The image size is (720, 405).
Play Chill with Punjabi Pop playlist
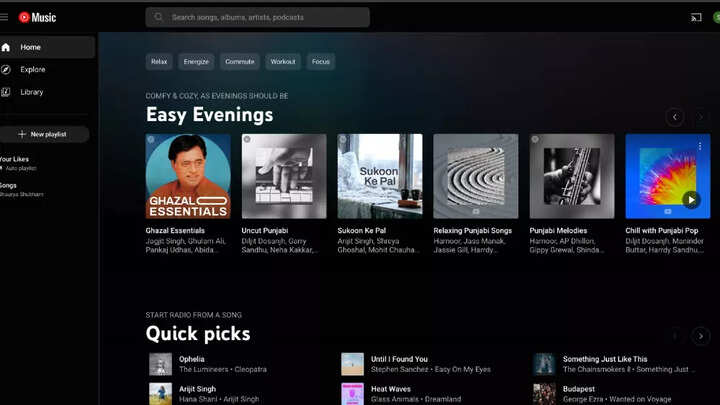[690, 199]
